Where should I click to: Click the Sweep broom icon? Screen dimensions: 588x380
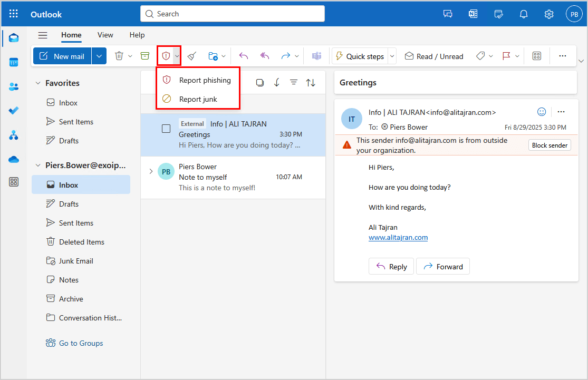[x=192, y=56]
